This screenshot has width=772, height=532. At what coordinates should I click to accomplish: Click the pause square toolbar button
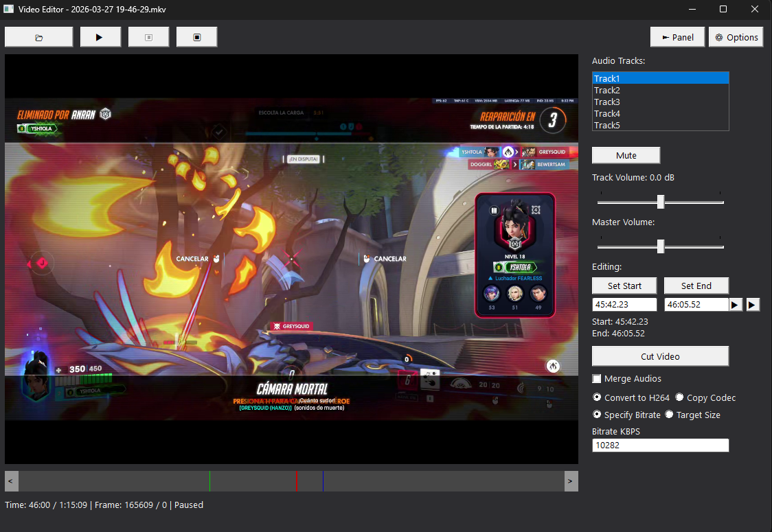[x=148, y=37]
